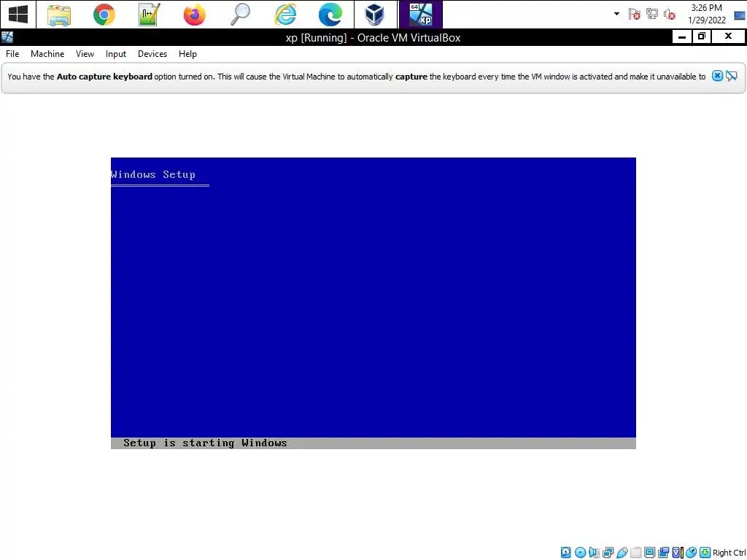Viewport: 747px width, 560px height.
Task: Click the network adapters status icon
Action: pyautogui.click(x=608, y=553)
